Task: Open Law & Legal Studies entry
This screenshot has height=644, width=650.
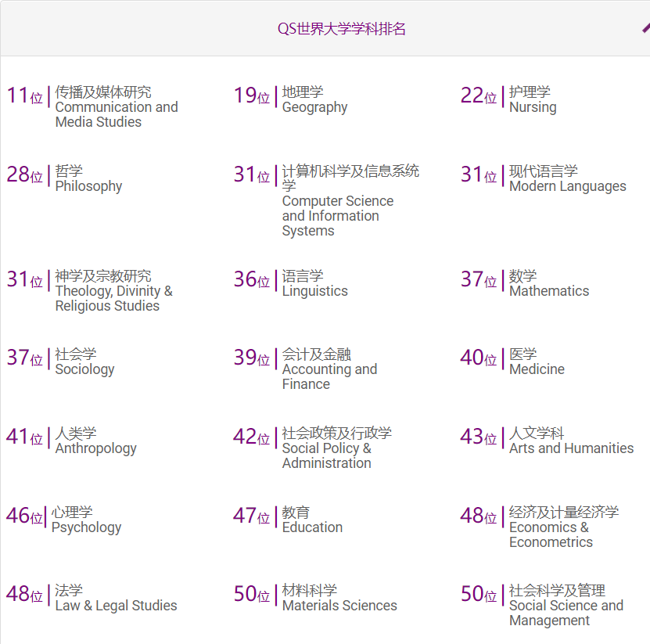Action: (116, 599)
